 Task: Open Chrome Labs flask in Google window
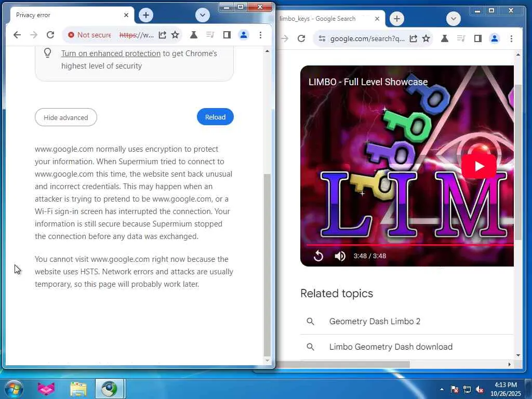tap(445, 38)
